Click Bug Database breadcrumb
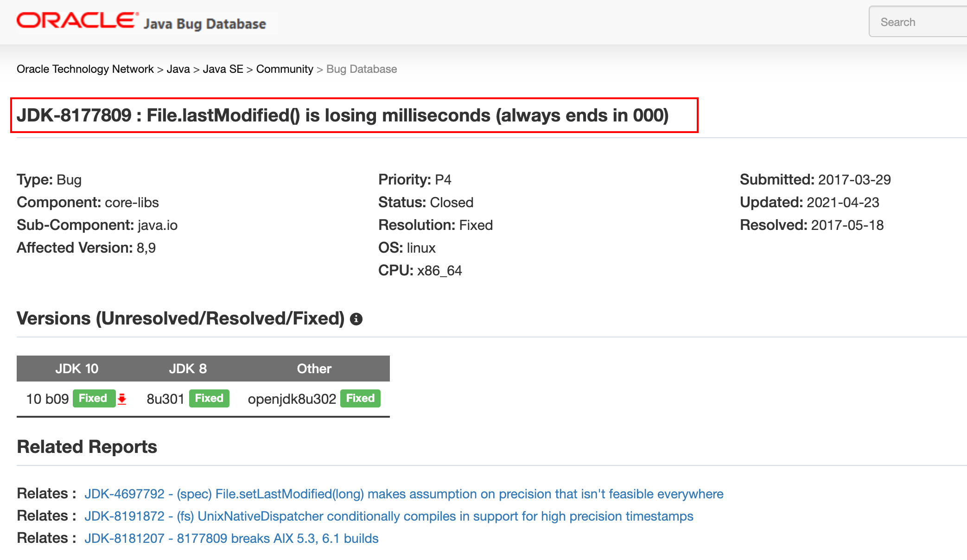 click(362, 69)
